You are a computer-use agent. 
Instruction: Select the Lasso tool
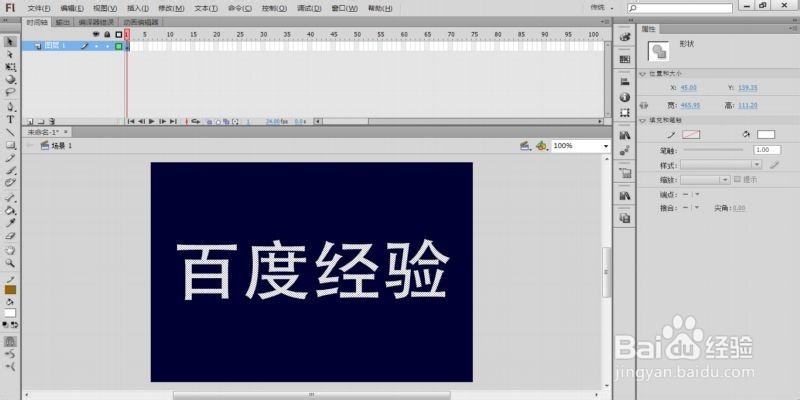pos(10,92)
